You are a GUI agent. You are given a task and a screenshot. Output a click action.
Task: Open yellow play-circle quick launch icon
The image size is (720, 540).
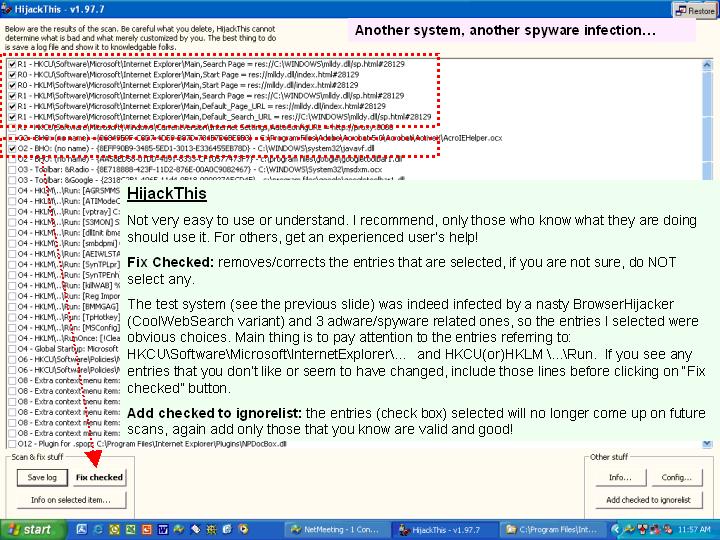click(243, 529)
